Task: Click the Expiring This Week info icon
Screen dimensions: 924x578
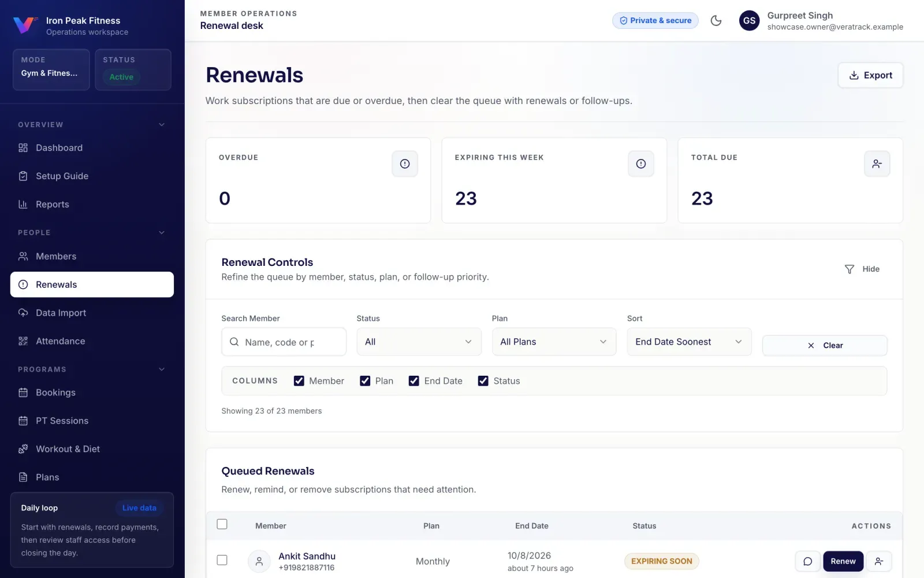Action: click(641, 164)
